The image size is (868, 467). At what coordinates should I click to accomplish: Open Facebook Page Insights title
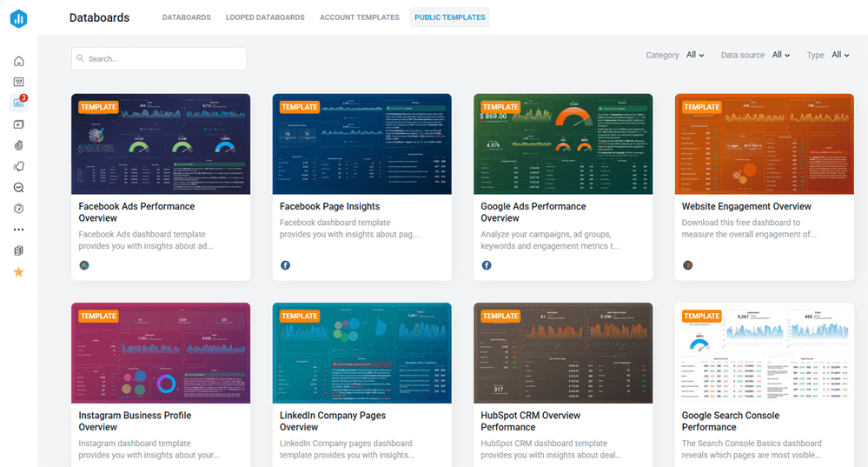(x=329, y=206)
